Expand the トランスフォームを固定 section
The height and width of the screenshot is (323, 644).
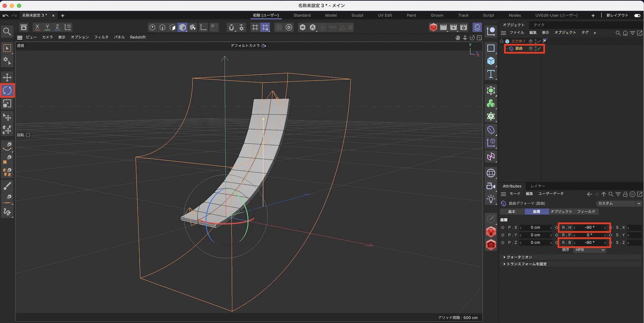526,264
